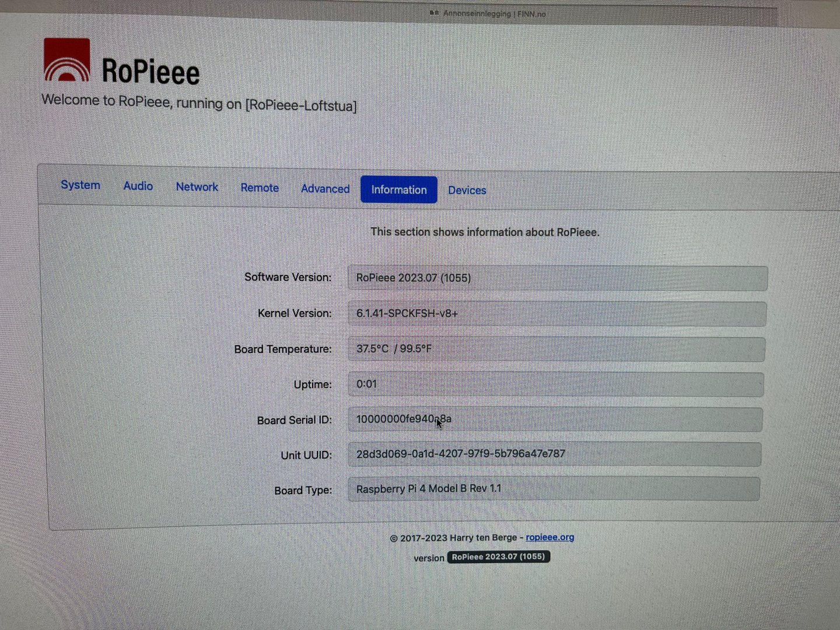840x630 pixels.
Task: Click the "Kernel Version:" label
Action: (x=295, y=313)
